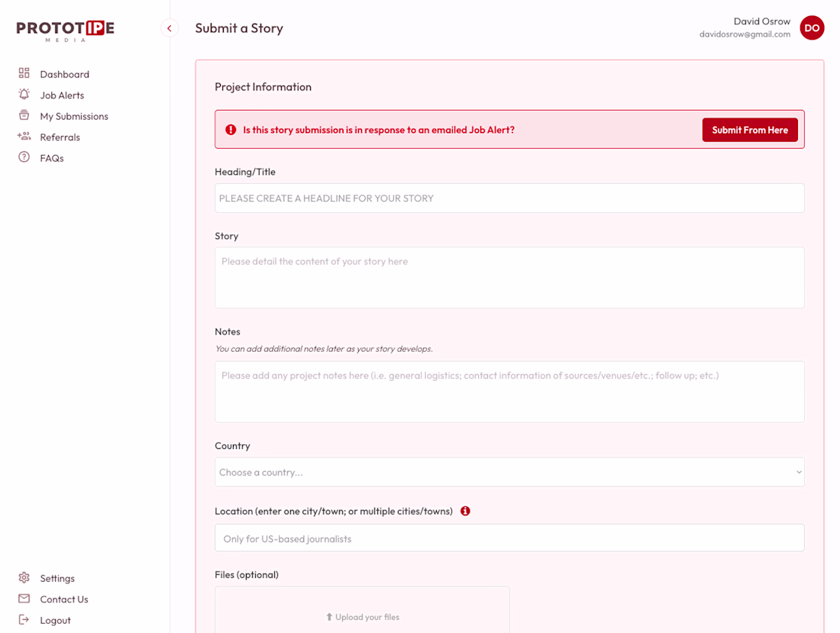
Task: Go to the Referrals page
Action: tap(60, 137)
